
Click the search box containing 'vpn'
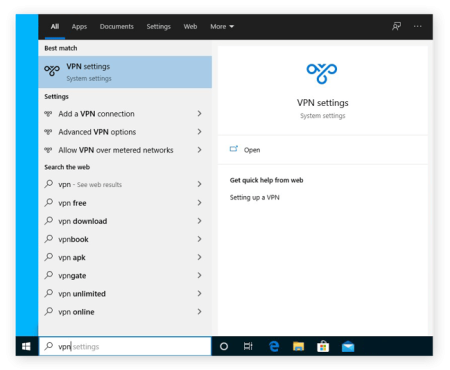pyautogui.click(x=125, y=346)
